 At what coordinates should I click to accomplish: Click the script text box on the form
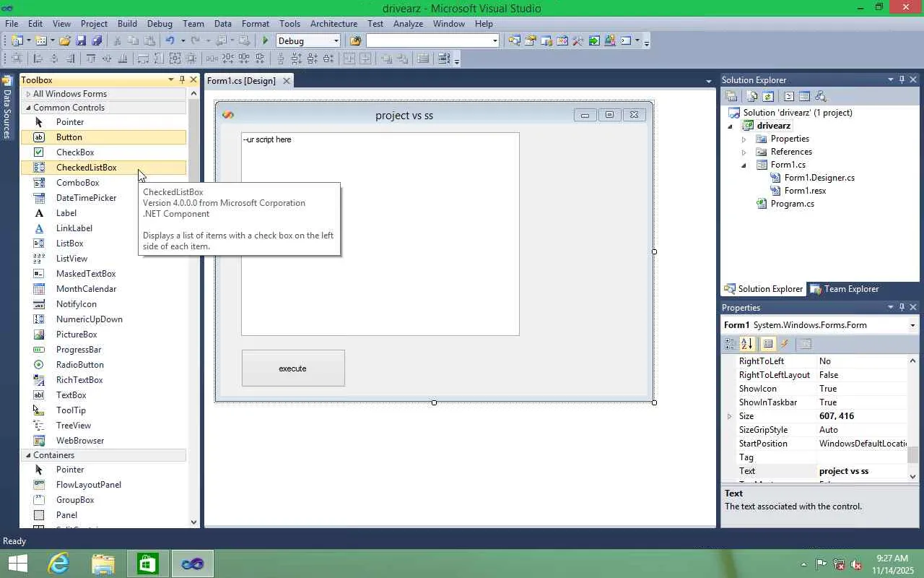pos(380,234)
